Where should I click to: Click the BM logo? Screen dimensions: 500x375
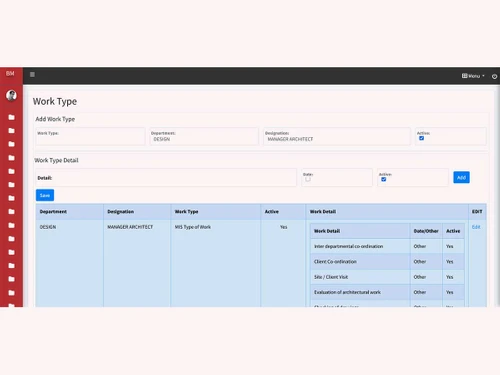coord(10,74)
